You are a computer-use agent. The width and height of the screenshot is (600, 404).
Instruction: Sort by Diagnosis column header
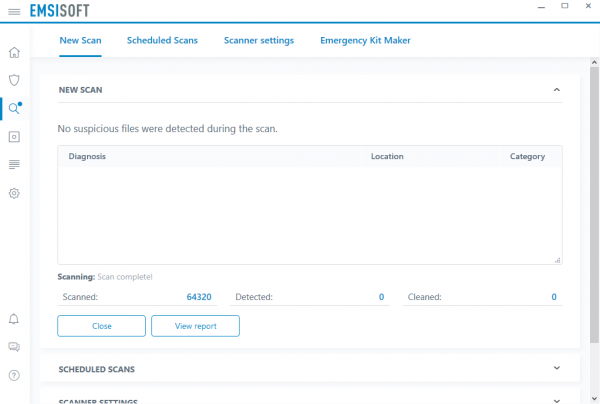click(x=87, y=156)
